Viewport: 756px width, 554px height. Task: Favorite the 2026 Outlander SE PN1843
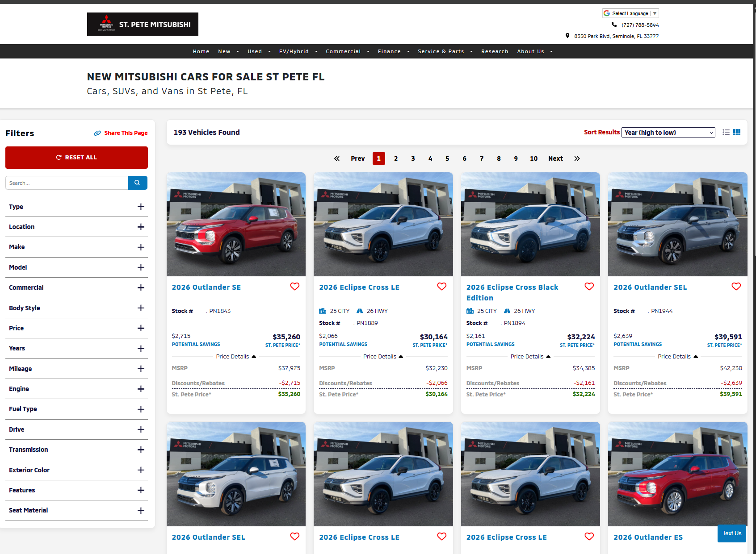295,287
